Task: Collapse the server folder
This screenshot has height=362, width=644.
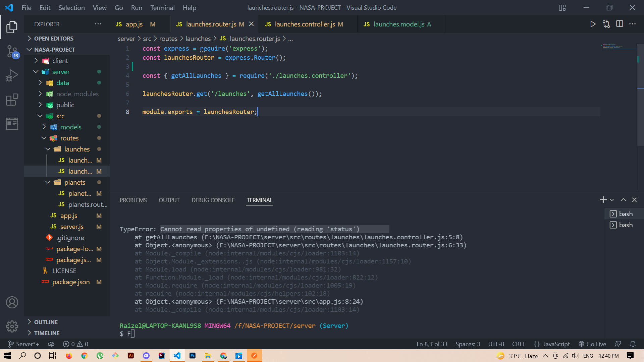Action: coord(67,72)
